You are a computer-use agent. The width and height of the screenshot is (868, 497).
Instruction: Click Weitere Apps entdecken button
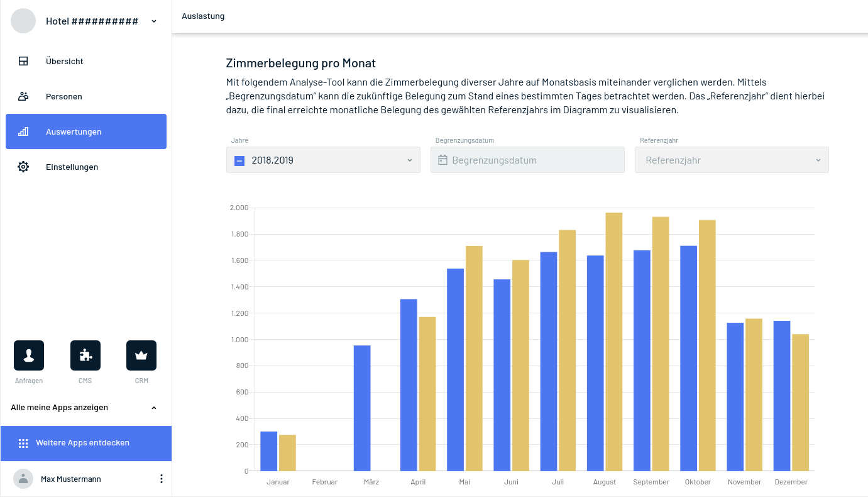pyautogui.click(x=86, y=443)
